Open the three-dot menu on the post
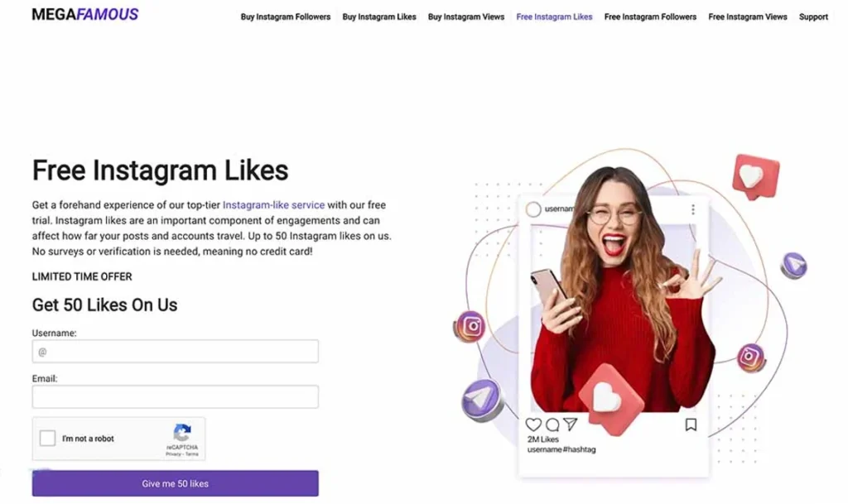848x504 pixels. (x=693, y=209)
